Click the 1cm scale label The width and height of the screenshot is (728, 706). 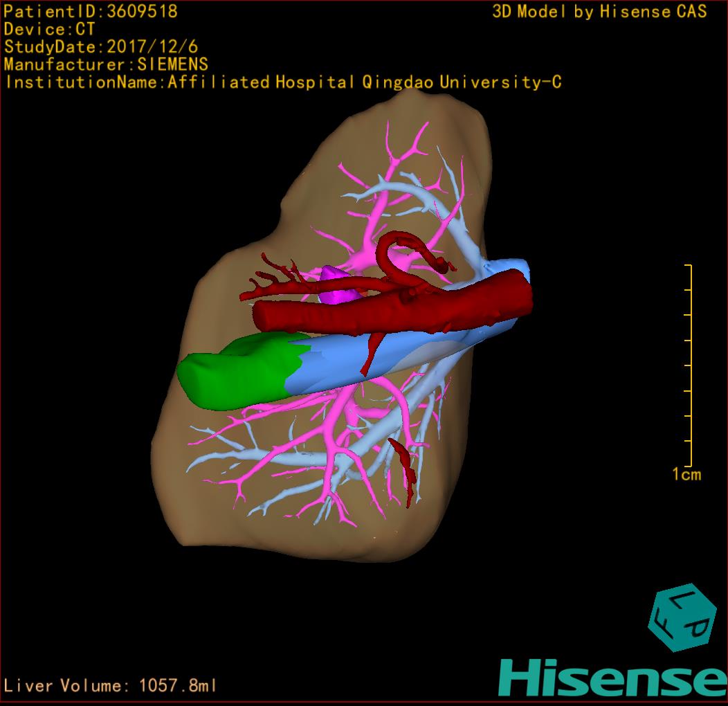pos(686,474)
